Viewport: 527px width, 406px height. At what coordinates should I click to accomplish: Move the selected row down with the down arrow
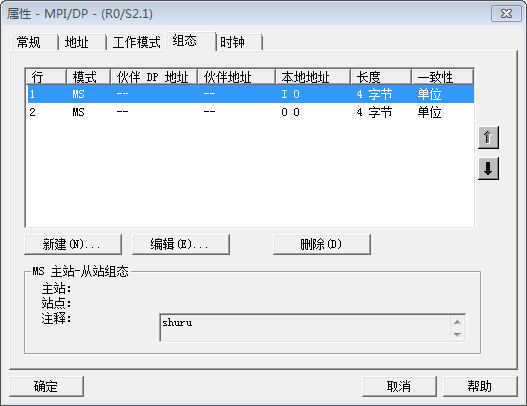click(488, 168)
